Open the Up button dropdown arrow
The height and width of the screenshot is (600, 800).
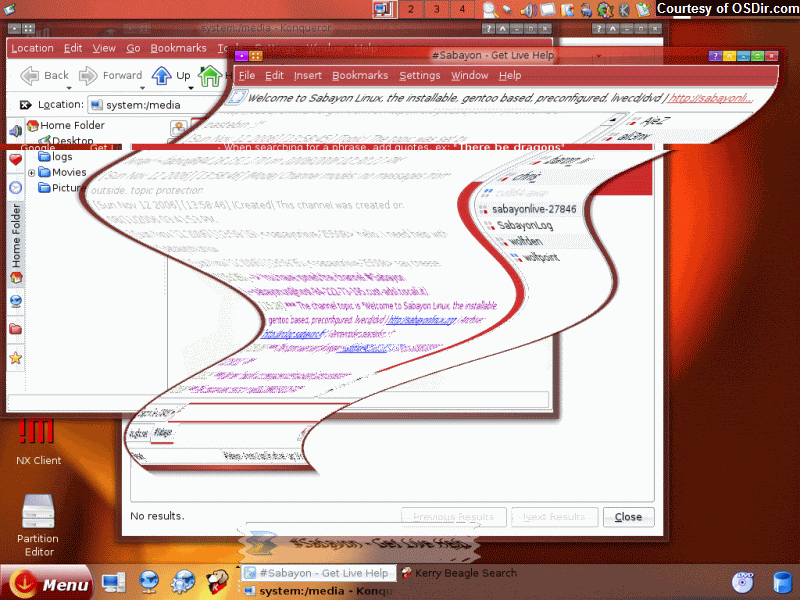(x=191, y=88)
